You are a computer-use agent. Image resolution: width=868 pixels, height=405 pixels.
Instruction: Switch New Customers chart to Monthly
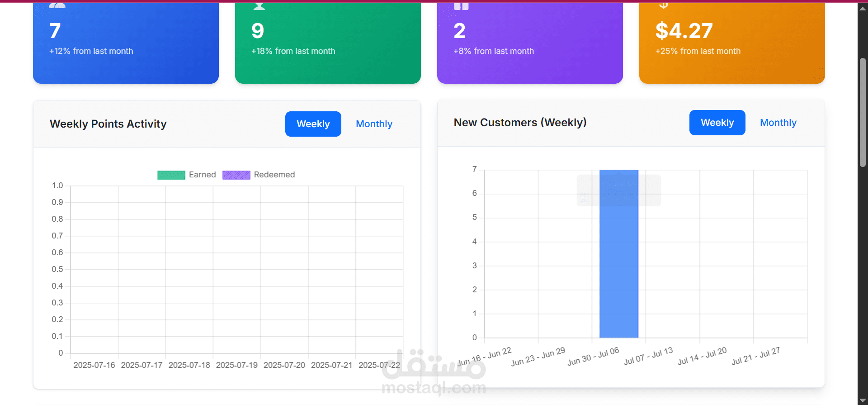[778, 123]
